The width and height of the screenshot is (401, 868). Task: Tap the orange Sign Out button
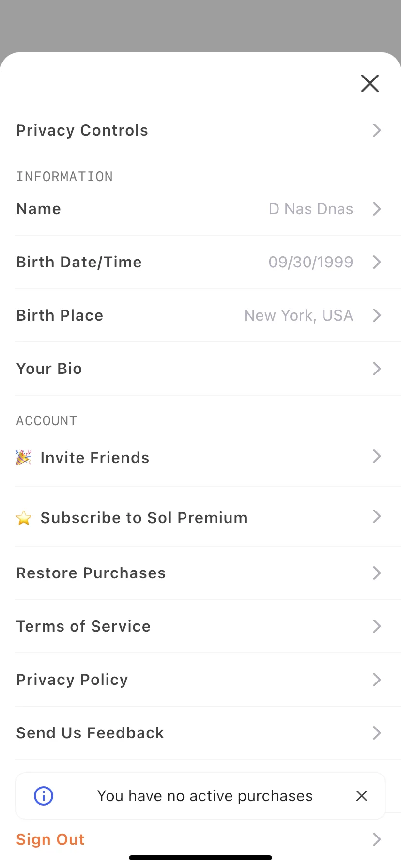tap(50, 839)
